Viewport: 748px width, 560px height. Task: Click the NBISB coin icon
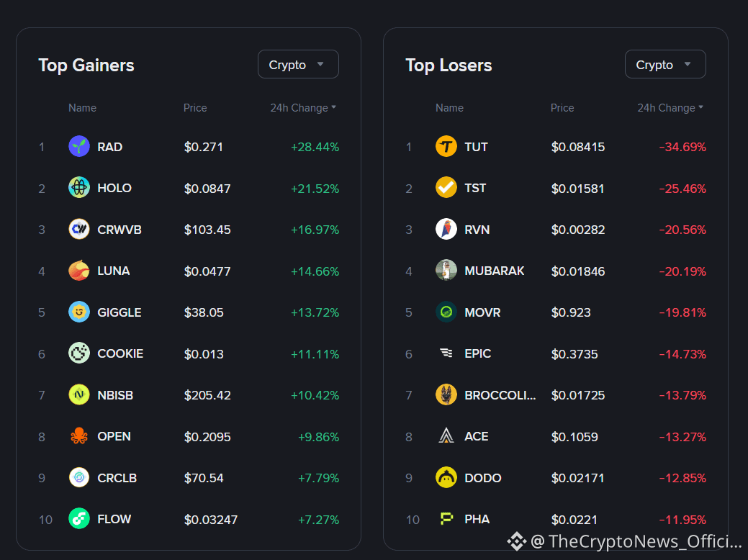[79, 395]
